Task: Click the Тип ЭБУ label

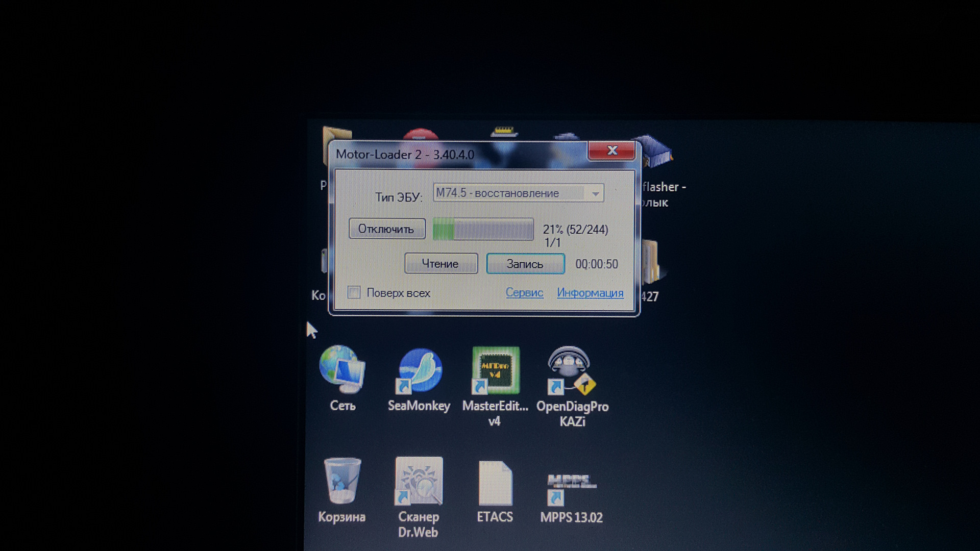Action: pyautogui.click(x=399, y=197)
